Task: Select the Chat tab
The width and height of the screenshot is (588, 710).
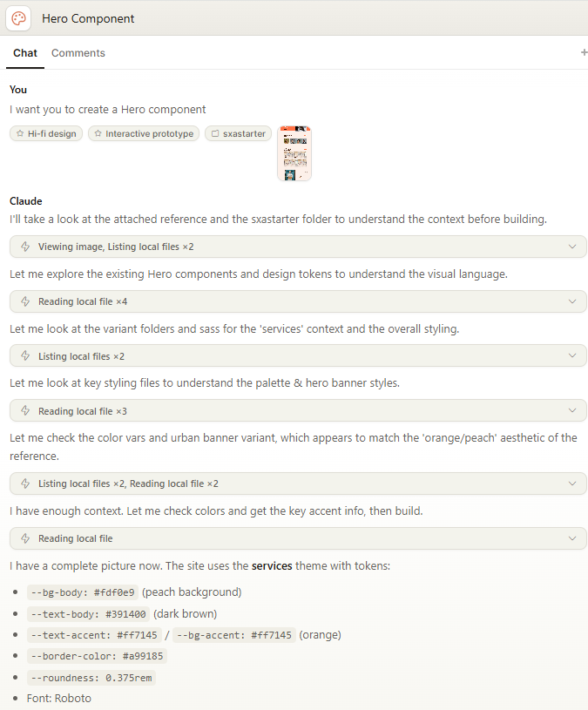Action: point(24,52)
